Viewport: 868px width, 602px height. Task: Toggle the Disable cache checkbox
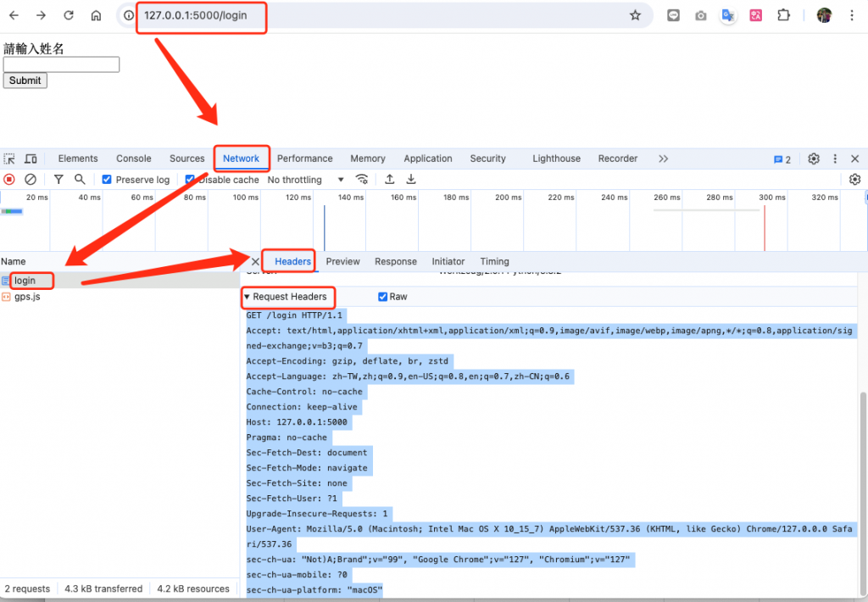pos(189,180)
